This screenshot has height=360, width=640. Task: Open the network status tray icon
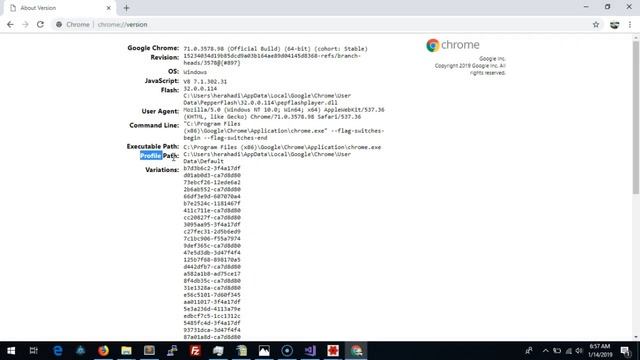(x=569, y=351)
